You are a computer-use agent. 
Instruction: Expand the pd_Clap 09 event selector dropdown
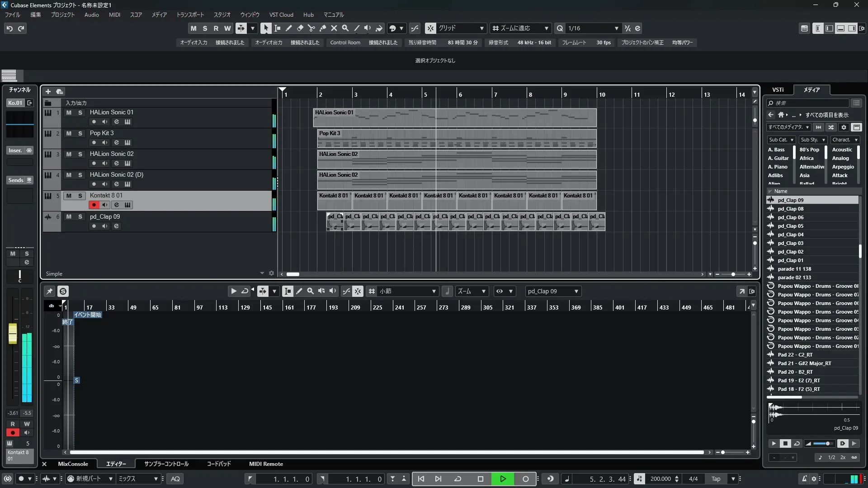[x=576, y=291]
